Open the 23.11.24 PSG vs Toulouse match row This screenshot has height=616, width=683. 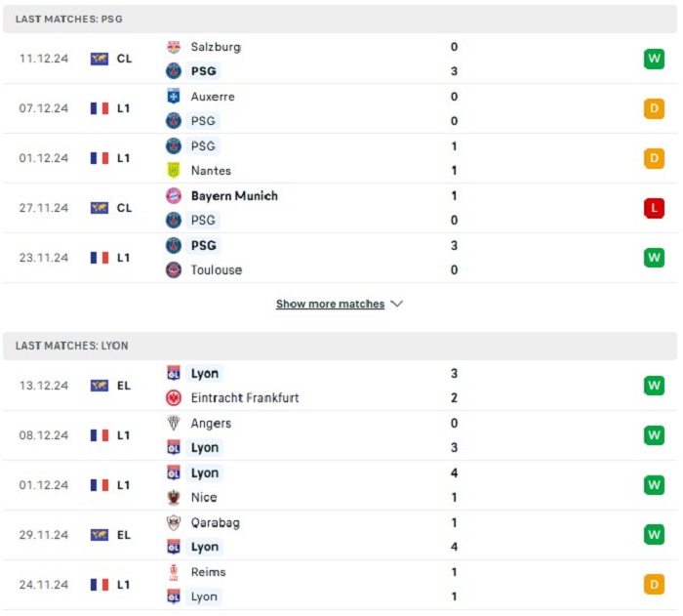point(340,258)
